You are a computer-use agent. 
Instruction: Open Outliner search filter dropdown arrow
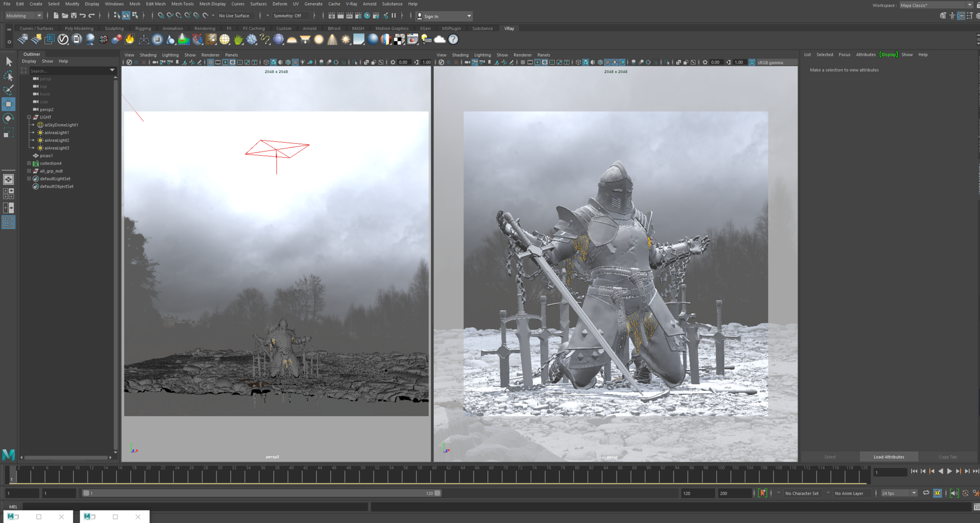pos(112,70)
